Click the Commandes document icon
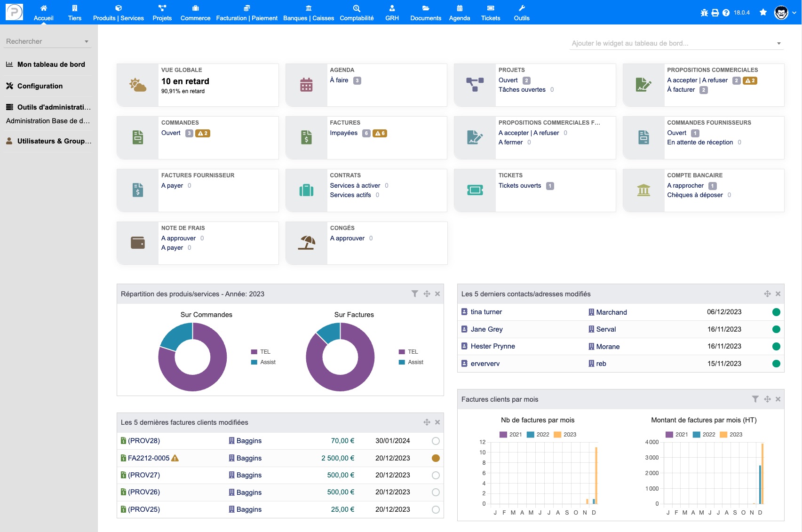The width and height of the screenshot is (802, 532). click(x=138, y=137)
